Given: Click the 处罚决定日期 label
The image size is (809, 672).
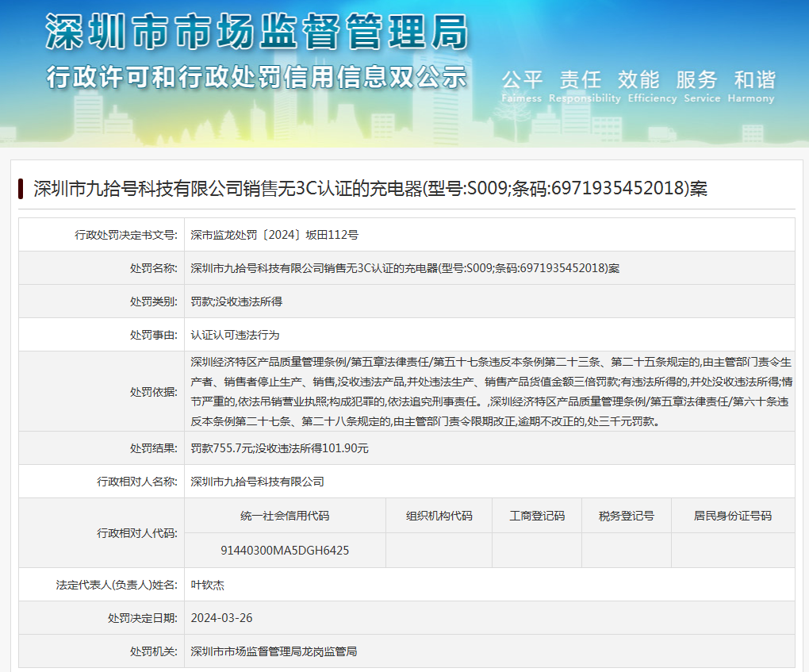Looking at the screenshot, I should point(143,618).
